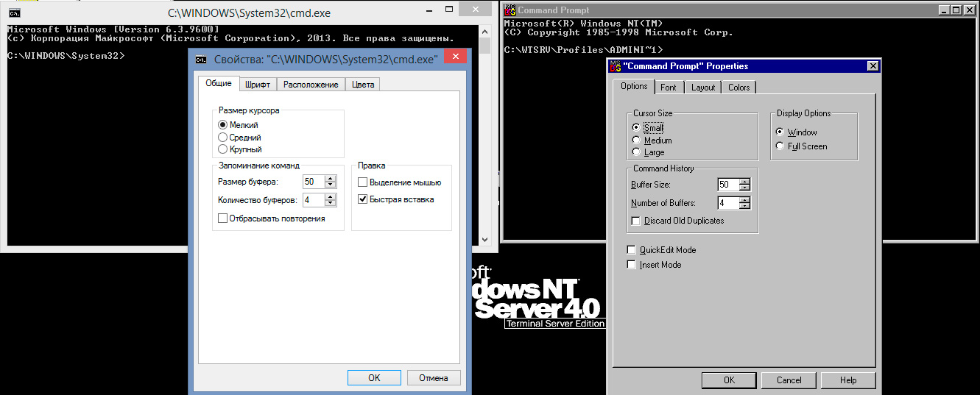The width and height of the screenshot is (980, 395).
Task: Toggle Быстрая вставка checkbox
Action: pyautogui.click(x=362, y=199)
